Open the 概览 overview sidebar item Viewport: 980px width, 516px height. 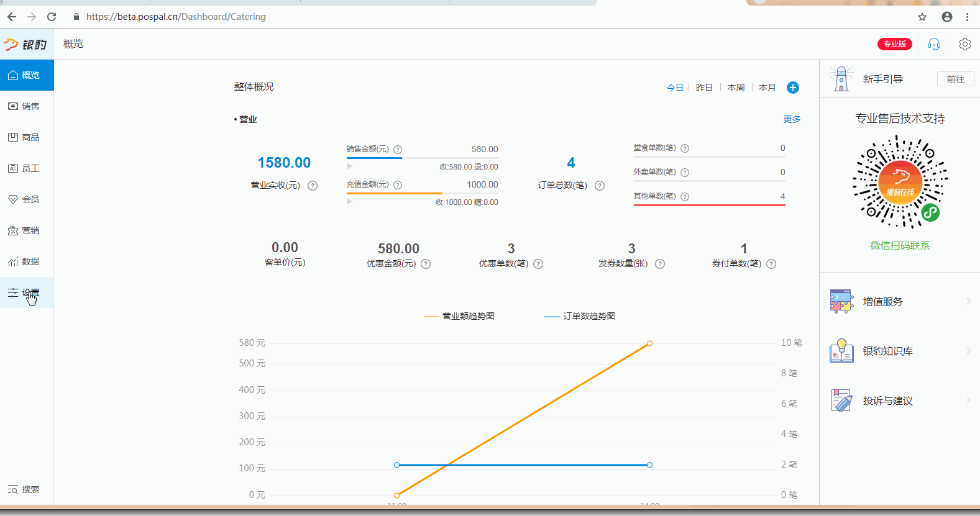tap(27, 75)
